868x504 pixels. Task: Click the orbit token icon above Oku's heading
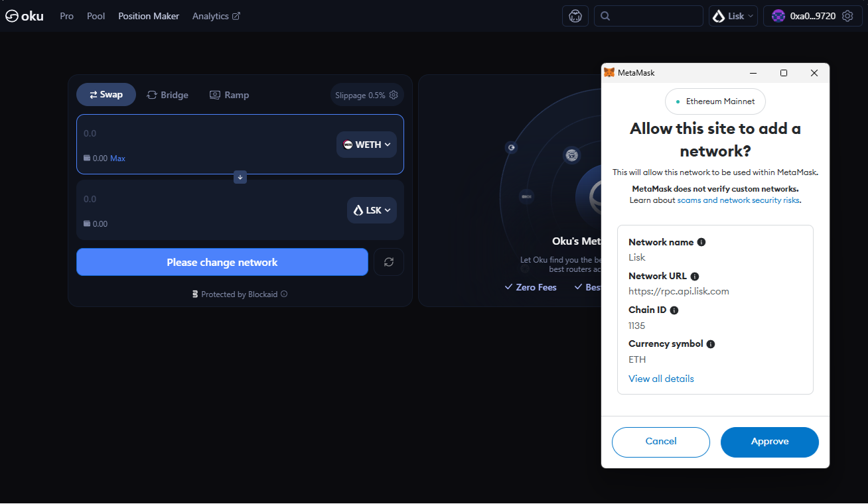(571, 155)
